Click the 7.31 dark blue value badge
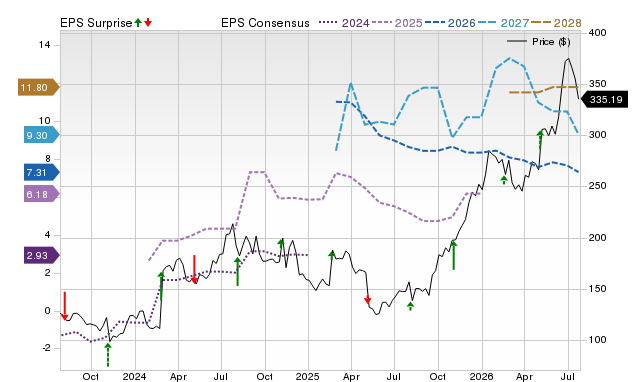Screen dimensions: 640x382 click(41, 172)
